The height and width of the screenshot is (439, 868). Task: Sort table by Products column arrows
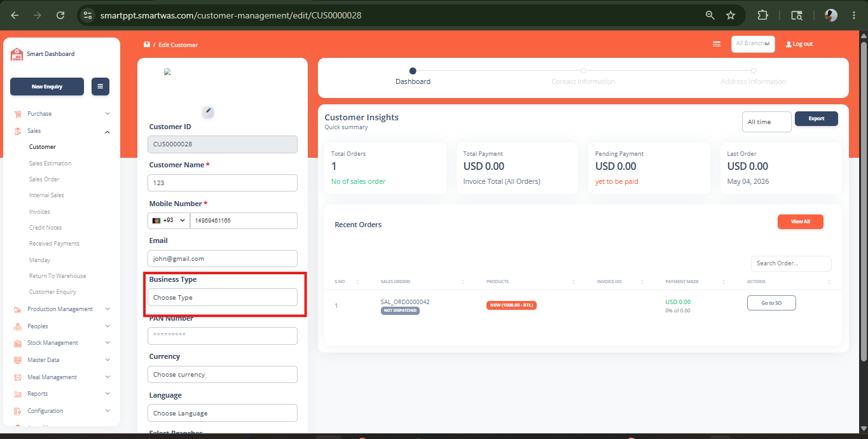click(x=574, y=282)
